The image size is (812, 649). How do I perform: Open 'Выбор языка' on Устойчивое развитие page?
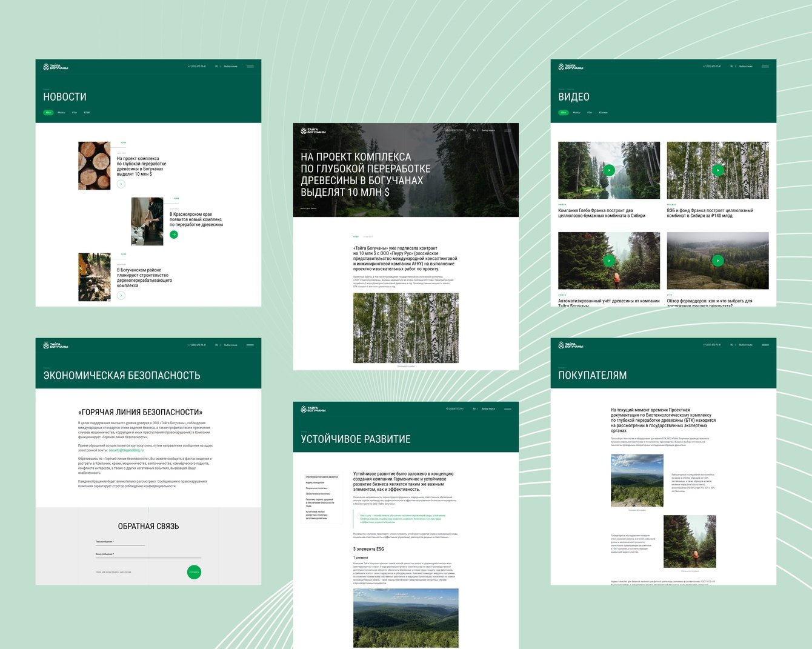[x=488, y=408]
